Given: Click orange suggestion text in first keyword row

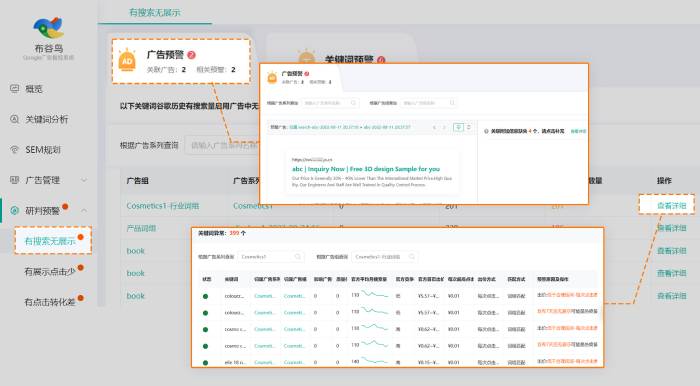Looking at the screenshot, I should (x=572, y=295).
